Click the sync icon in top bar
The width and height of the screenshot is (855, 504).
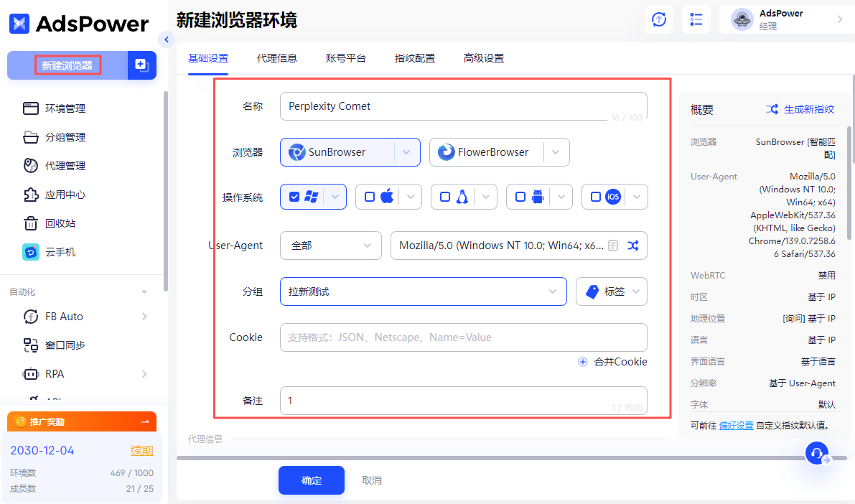658,19
